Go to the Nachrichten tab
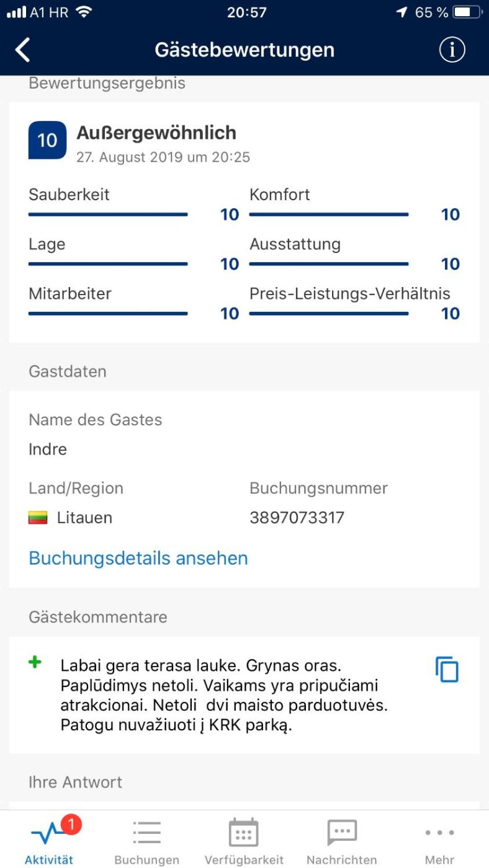Image resolution: width=489 pixels, height=868 pixels. (341, 841)
